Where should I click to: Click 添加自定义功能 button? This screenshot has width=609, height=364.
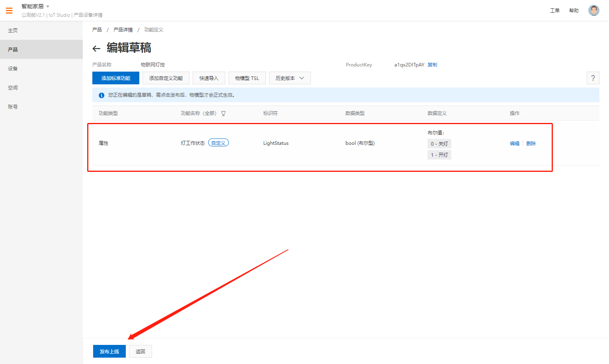166,78
